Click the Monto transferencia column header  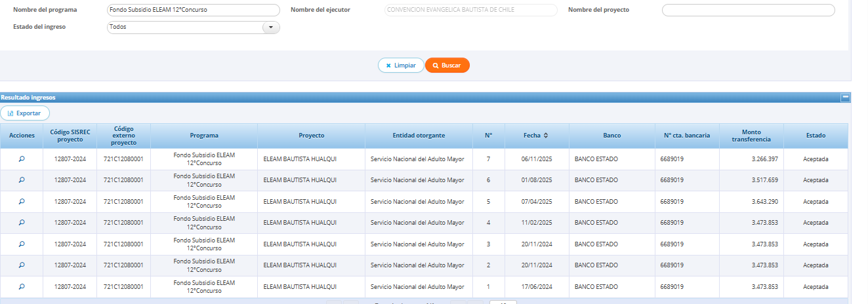(x=751, y=136)
